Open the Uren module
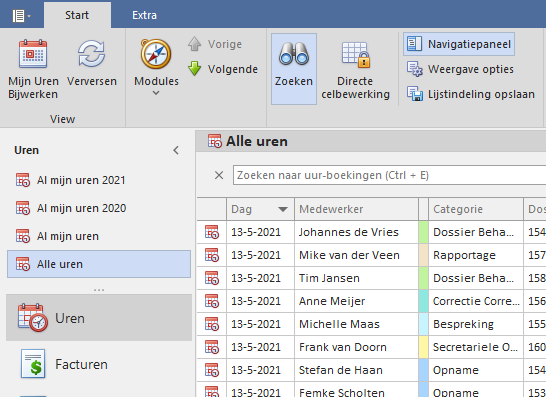The width and height of the screenshot is (546, 397). tap(99, 318)
